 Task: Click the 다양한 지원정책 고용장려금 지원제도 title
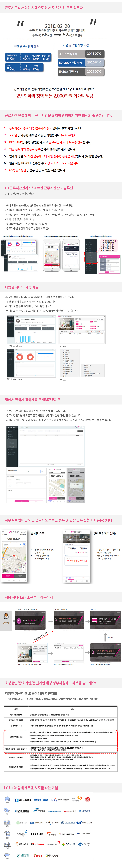(x=31, y=693)
